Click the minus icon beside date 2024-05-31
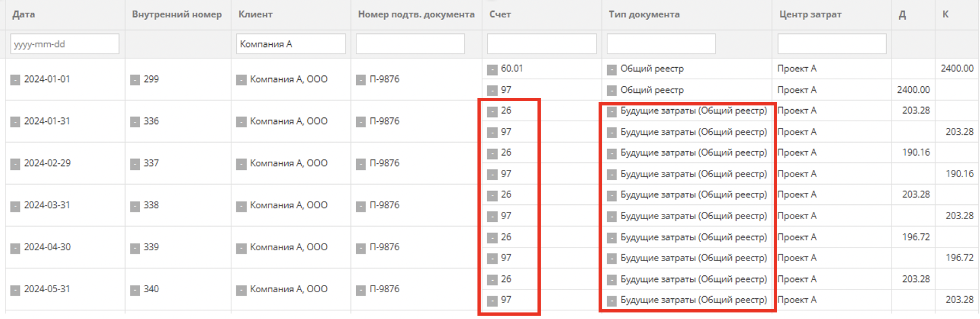The height and width of the screenshot is (319, 980). (15, 290)
